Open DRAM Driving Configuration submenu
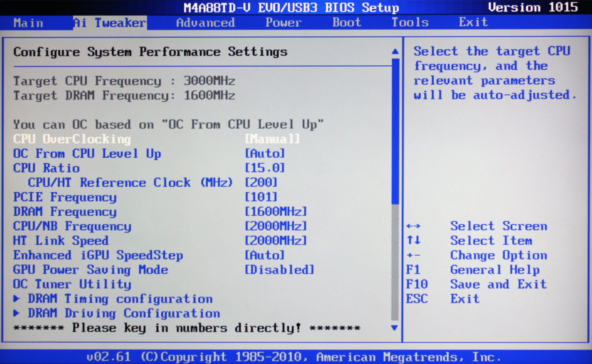Viewport: 592px width, 364px height. [124, 314]
